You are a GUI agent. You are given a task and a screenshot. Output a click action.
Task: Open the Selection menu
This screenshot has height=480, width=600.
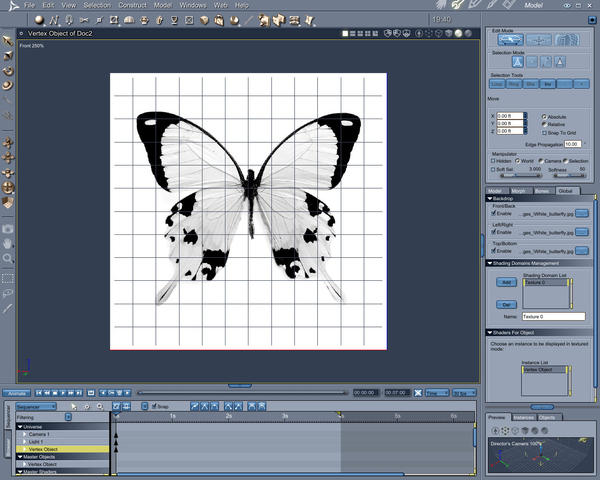point(97,5)
